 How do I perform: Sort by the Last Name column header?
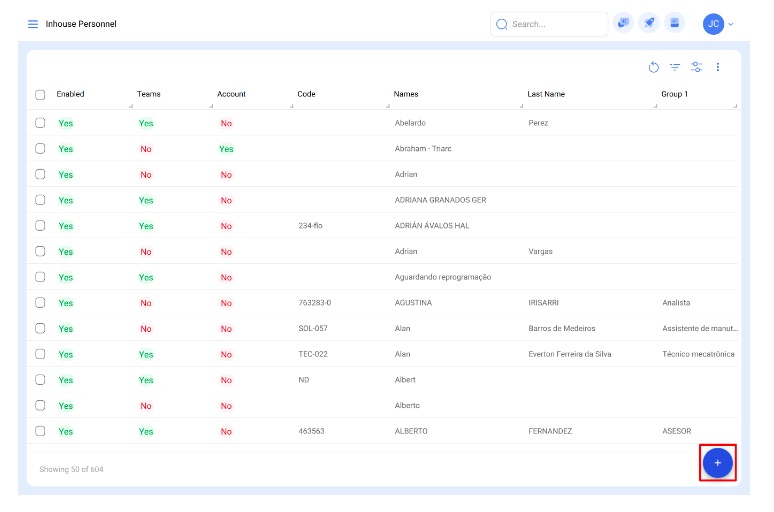point(546,94)
